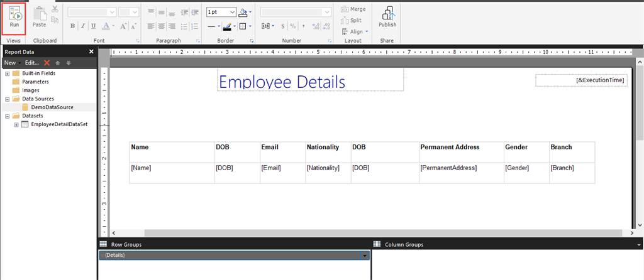Viewport: 644px width, 280px height.
Task: Click the font color letter A
Action: click(106, 26)
